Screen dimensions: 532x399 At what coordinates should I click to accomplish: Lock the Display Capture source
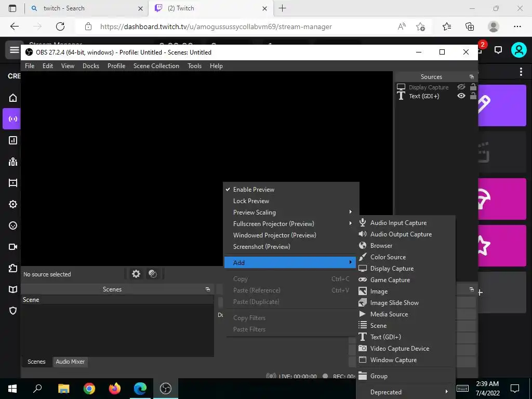click(473, 87)
